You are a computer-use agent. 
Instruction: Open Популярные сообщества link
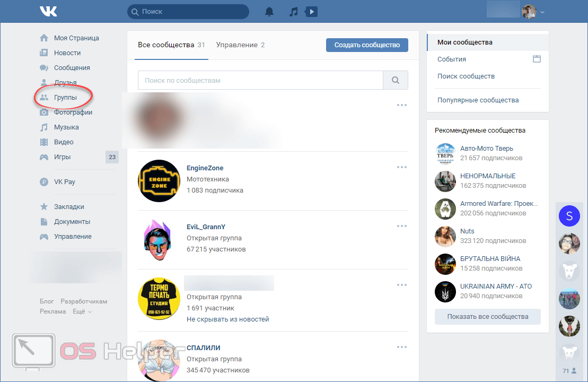click(478, 100)
